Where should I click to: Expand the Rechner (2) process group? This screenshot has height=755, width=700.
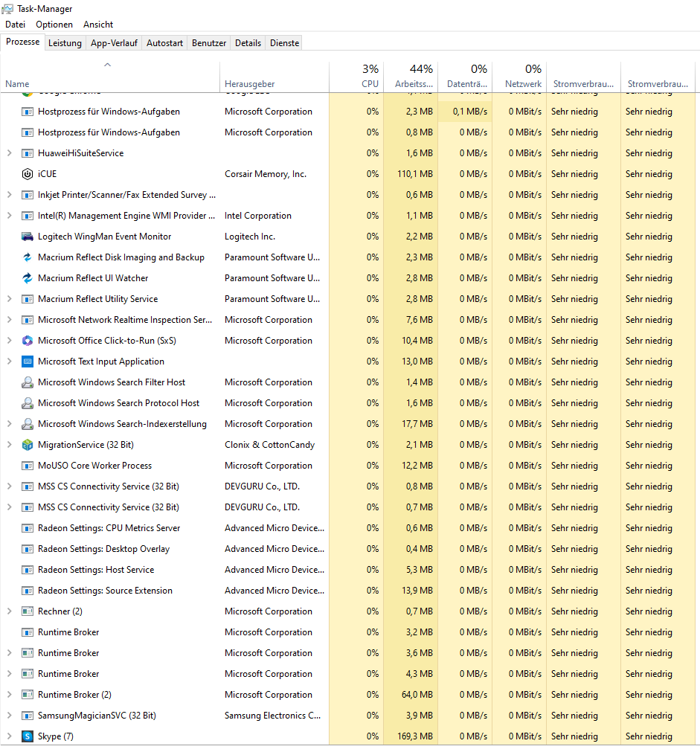[x=9, y=611]
